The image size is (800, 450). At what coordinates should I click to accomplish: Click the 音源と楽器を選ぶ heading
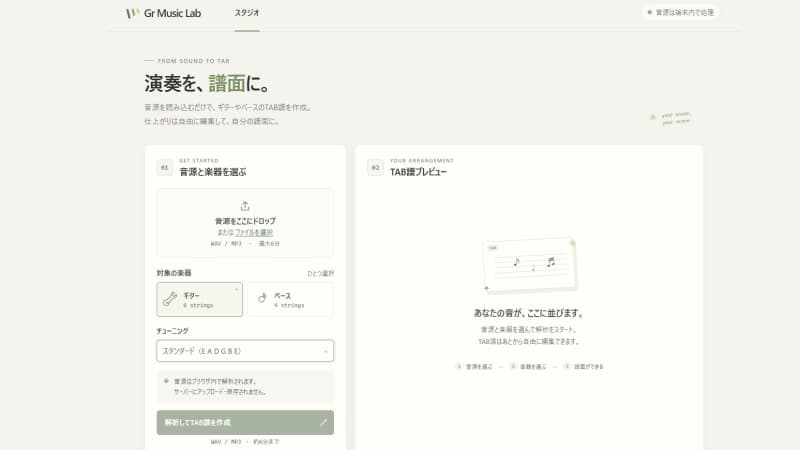tap(213, 172)
